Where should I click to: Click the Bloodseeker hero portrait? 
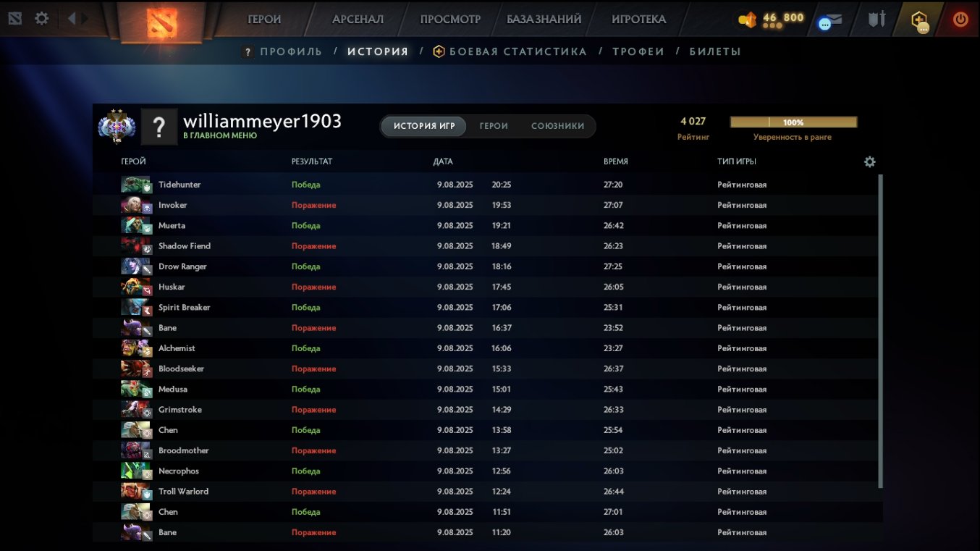pyautogui.click(x=135, y=369)
